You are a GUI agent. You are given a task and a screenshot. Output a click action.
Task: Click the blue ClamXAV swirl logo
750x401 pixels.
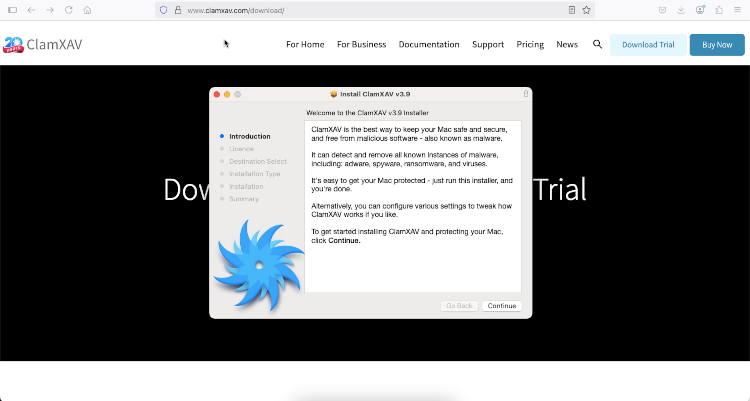[x=259, y=265]
